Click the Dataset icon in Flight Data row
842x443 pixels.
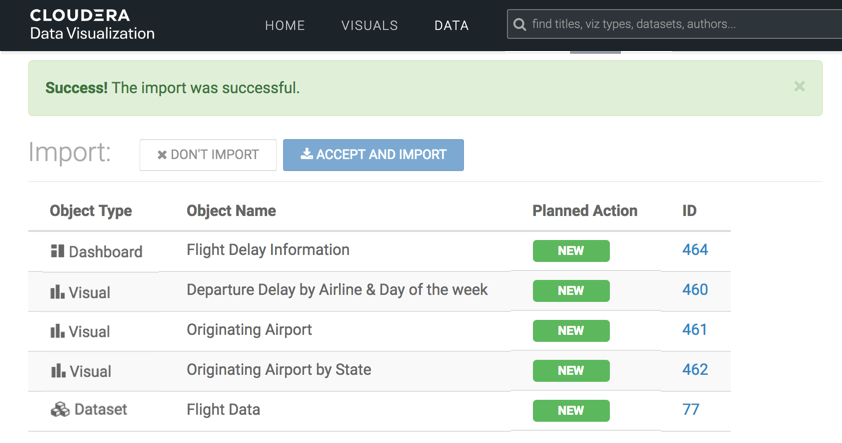click(x=59, y=410)
